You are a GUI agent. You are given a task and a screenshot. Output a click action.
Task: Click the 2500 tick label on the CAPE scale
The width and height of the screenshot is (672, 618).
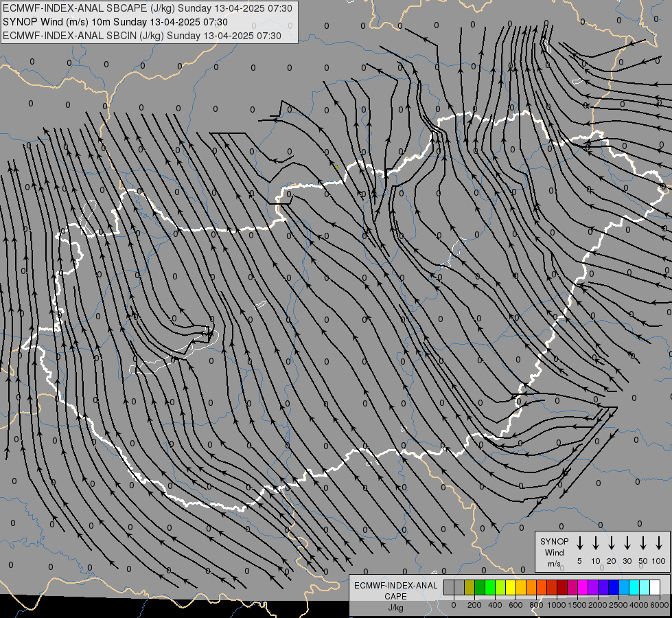[x=618, y=605]
